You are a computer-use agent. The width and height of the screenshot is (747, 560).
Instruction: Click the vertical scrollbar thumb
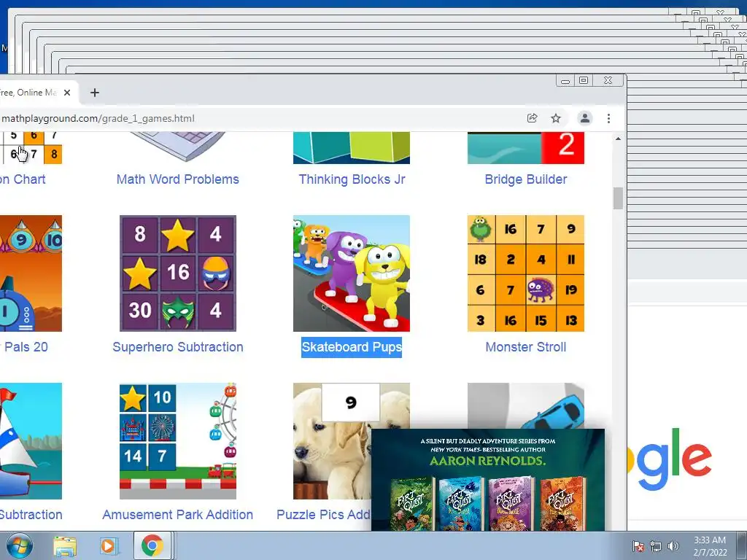pos(618,198)
